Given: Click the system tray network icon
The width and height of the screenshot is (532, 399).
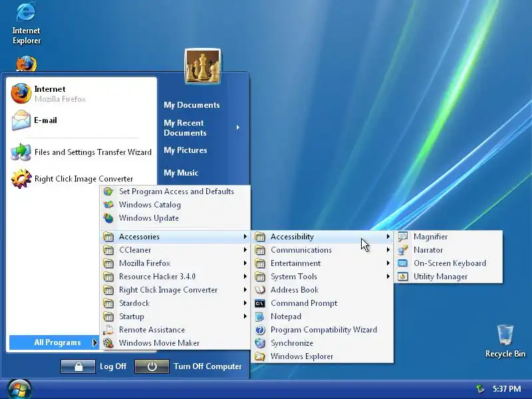Looking at the screenshot, I should point(479,388).
